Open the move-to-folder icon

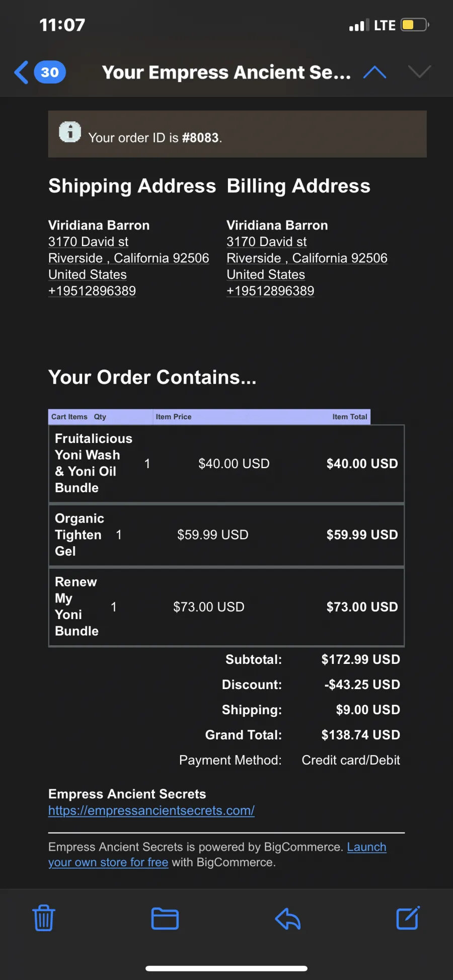165,918
